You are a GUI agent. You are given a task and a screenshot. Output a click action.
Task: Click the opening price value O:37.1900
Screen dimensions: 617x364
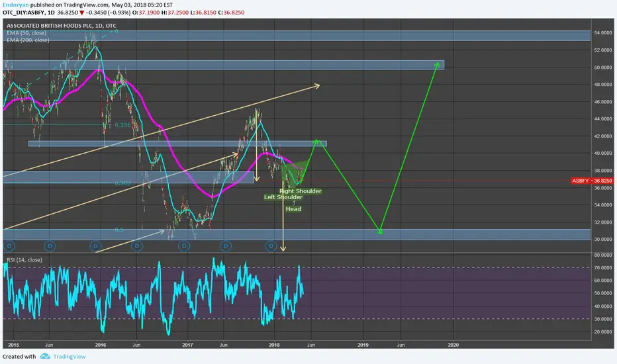pyautogui.click(x=146, y=13)
